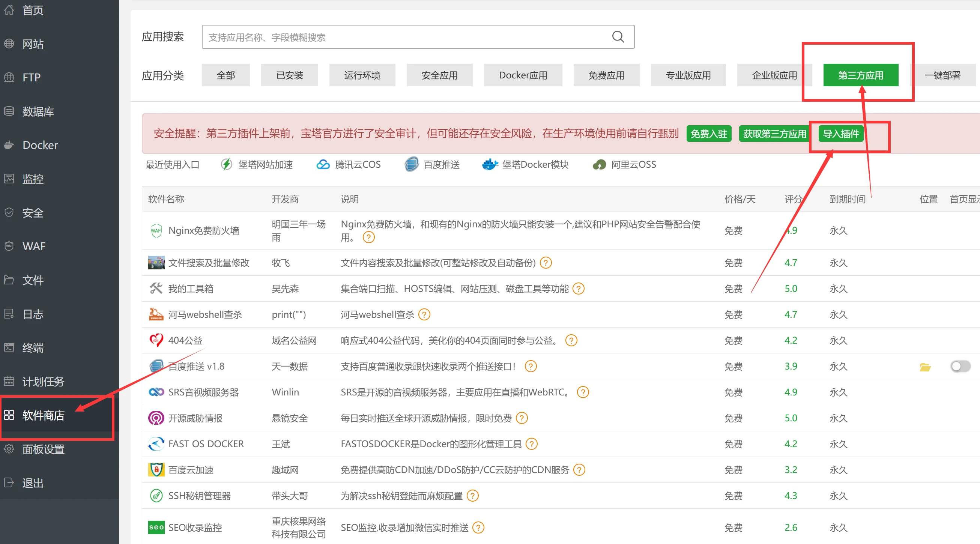Screen dimensions: 980x544
Task: Click help icon for 开源威胁情报 description
Action: pyautogui.click(x=522, y=418)
